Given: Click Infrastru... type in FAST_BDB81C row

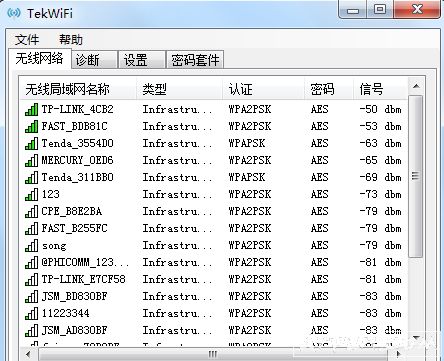Looking at the screenshot, I should point(177,126).
